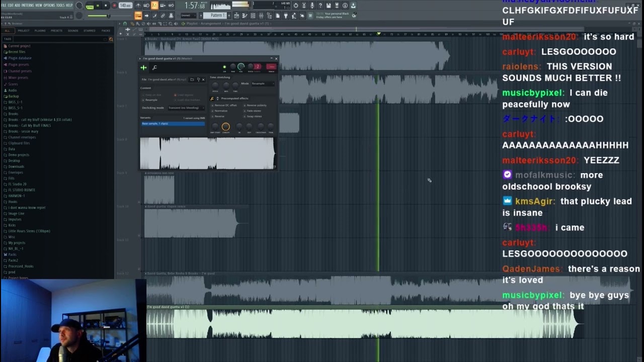
Task: Click the render export icon
Action: pos(337,6)
